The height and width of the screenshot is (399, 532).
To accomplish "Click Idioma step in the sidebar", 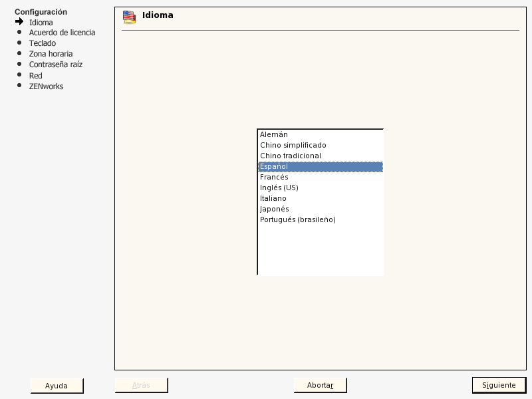I will click(41, 23).
